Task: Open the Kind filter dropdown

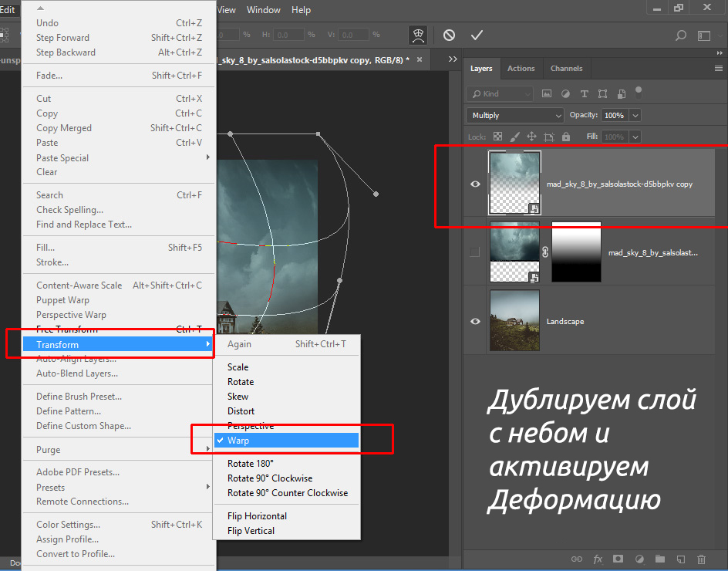Action: 499,94
